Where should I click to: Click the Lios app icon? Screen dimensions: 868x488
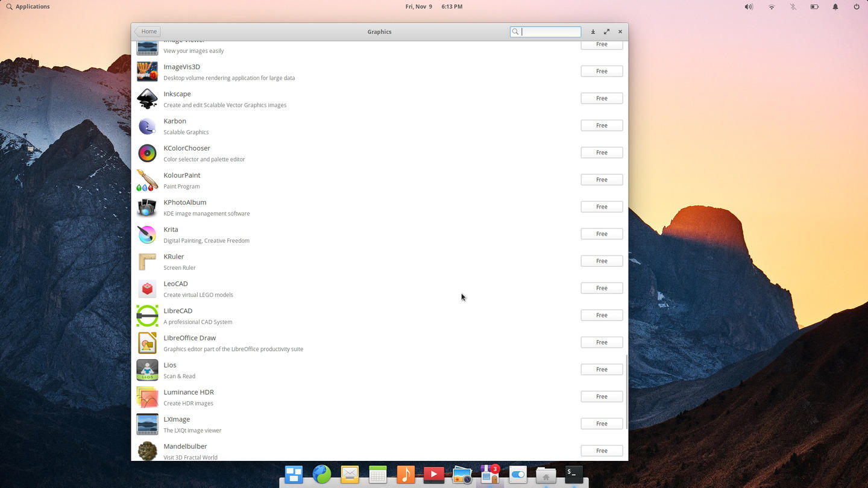[147, 370]
